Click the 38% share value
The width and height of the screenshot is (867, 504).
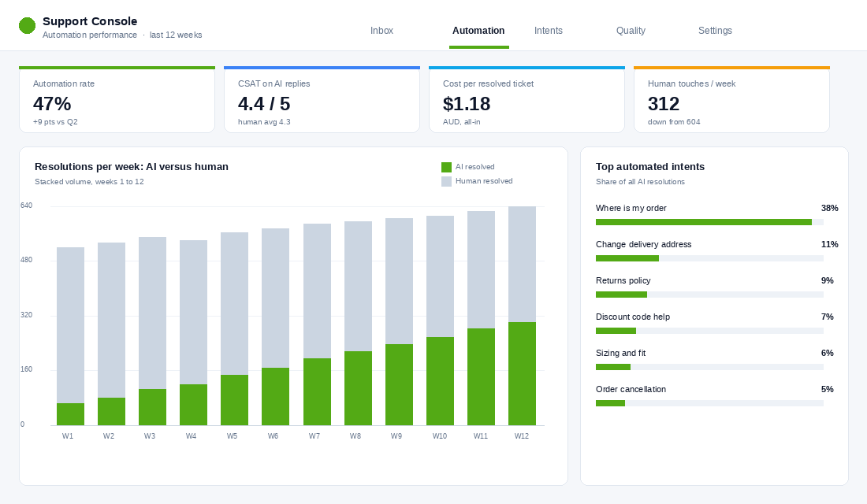(x=829, y=209)
